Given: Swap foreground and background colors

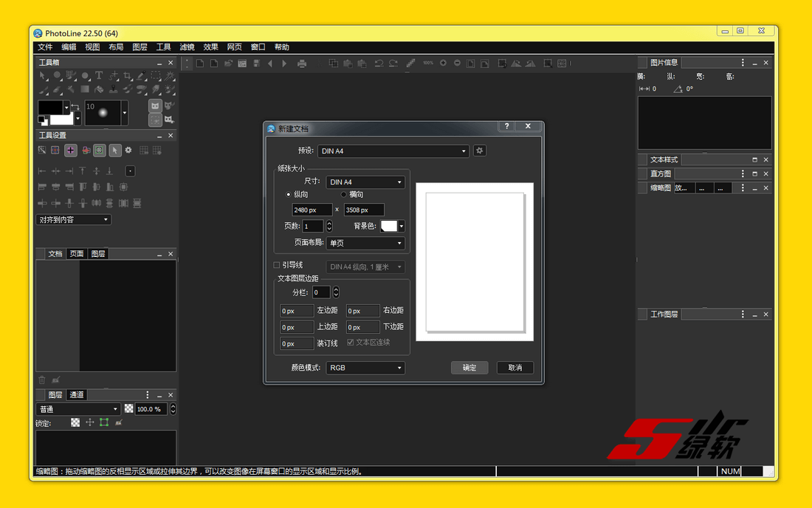Looking at the screenshot, I should point(75,108).
